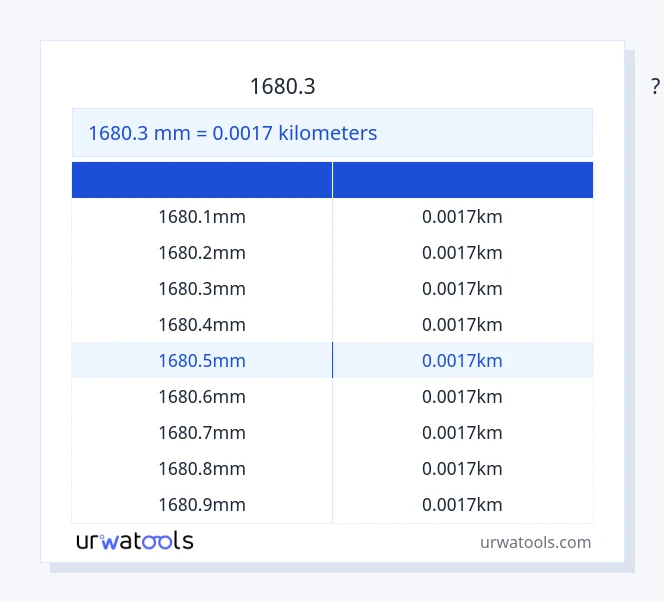The height and width of the screenshot is (602, 664).
Task: Select the 1680.6mm table cell
Action: click(x=202, y=397)
